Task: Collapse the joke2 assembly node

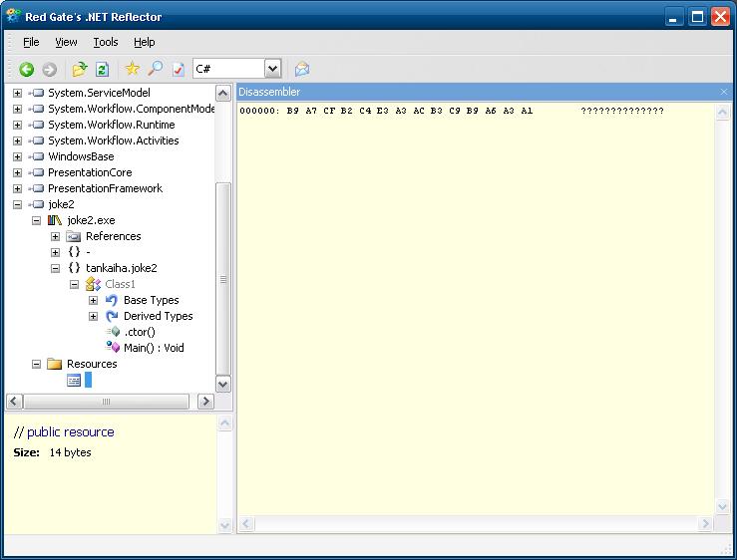Action: 17,205
